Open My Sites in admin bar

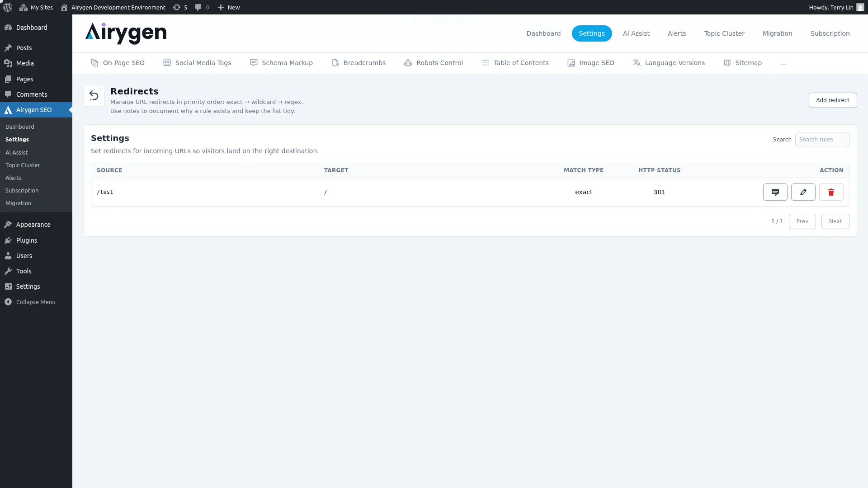point(36,7)
